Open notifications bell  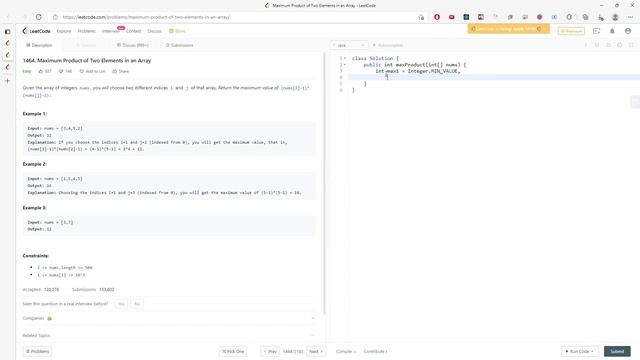pyautogui.click(x=612, y=31)
